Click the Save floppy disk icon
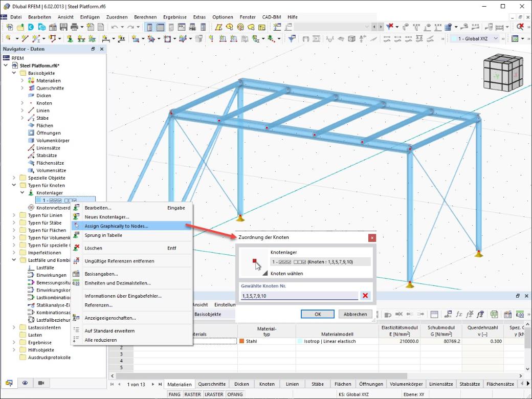 click(x=63, y=27)
